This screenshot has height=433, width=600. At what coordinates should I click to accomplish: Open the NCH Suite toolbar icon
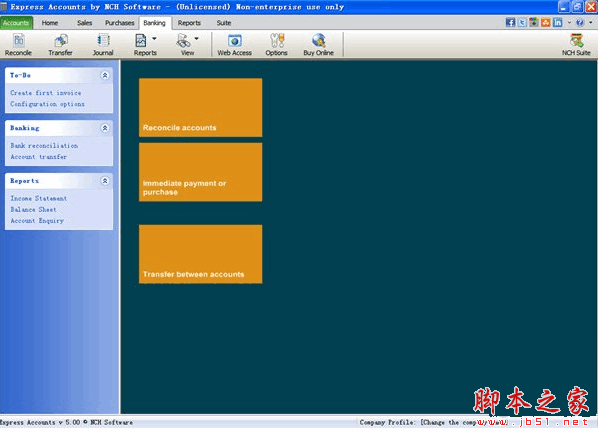tap(576, 45)
